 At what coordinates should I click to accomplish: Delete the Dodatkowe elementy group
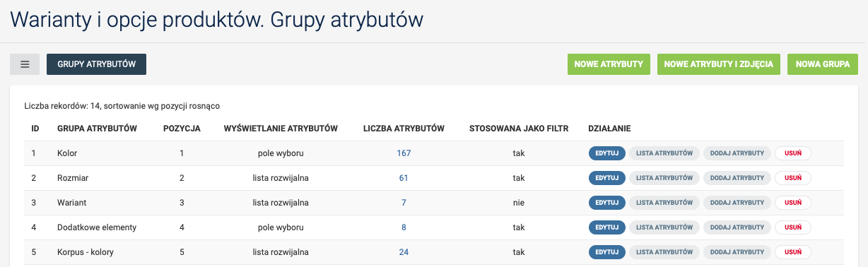tap(793, 227)
